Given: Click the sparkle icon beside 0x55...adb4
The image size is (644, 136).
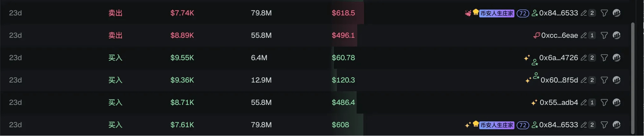Looking at the screenshot, I should click(534, 102).
